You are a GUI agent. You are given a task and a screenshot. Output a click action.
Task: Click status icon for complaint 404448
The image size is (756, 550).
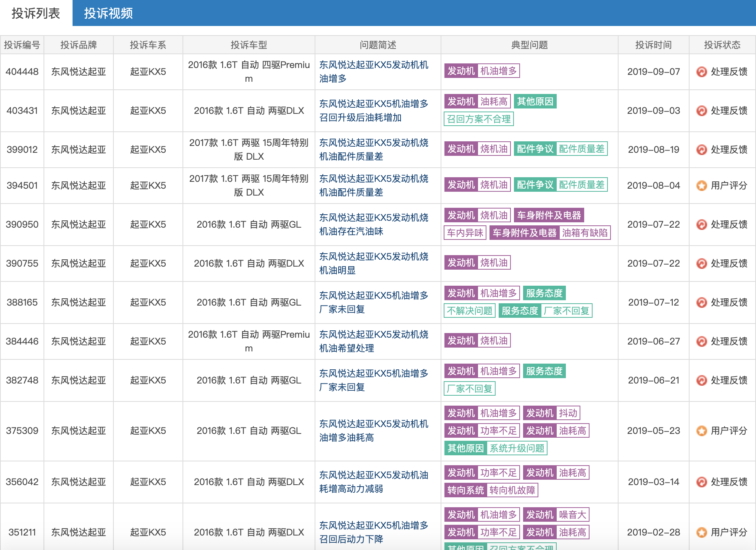click(x=701, y=72)
